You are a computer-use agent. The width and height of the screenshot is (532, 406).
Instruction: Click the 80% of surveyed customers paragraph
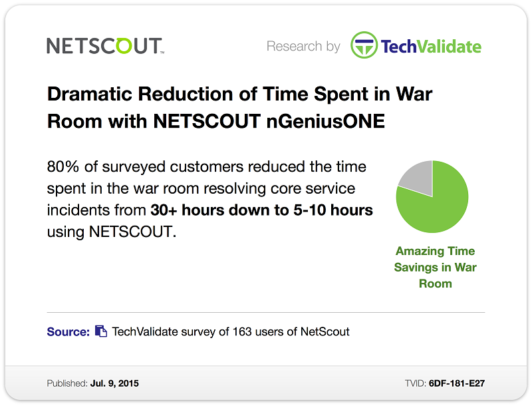click(x=209, y=199)
